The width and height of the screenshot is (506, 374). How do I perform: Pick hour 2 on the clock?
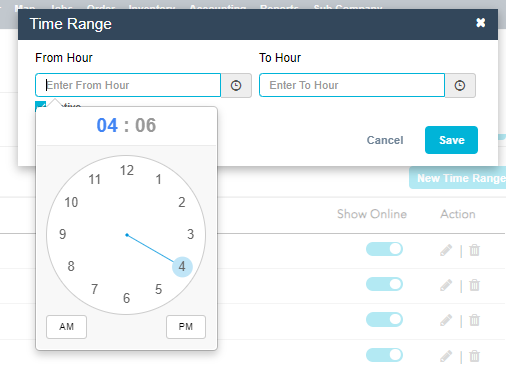(182, 202)
